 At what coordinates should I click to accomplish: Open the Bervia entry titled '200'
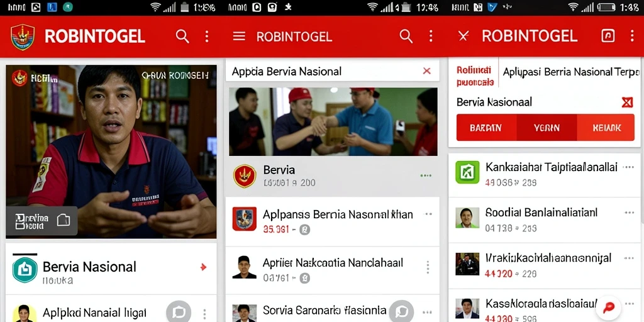tap(332, 176)
